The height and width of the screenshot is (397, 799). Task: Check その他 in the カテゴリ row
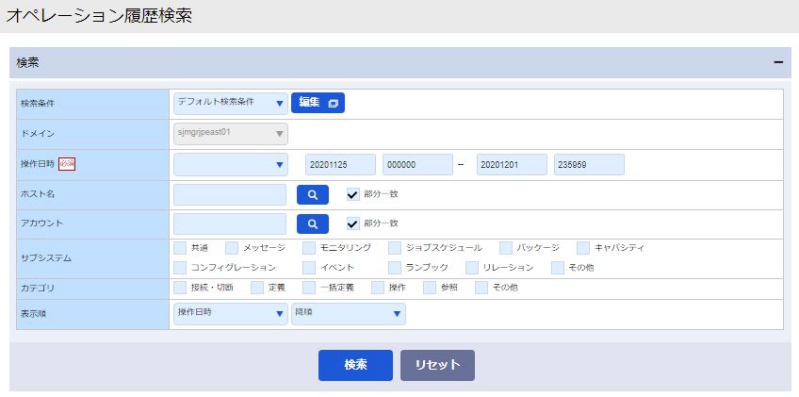click(482, 288)
